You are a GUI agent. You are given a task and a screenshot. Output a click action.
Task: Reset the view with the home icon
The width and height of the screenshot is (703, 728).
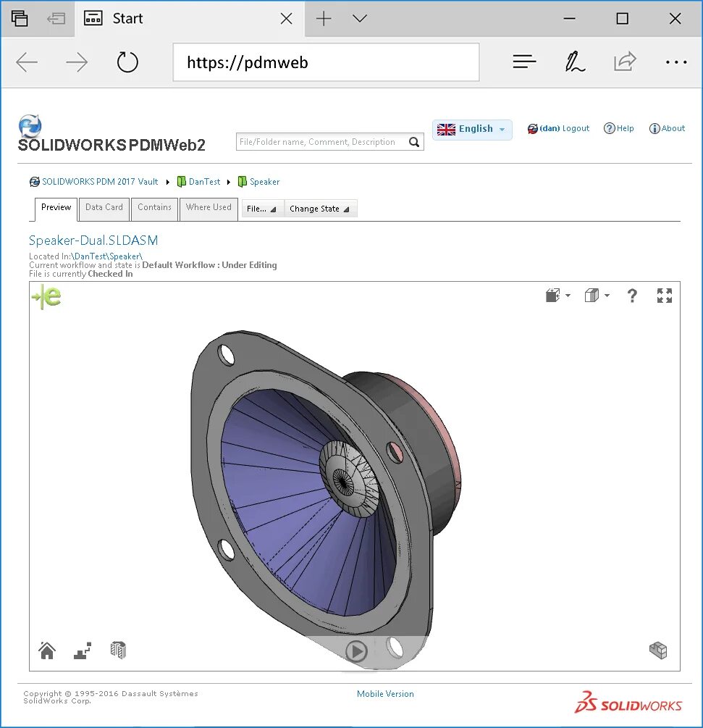tap(47, 650)
